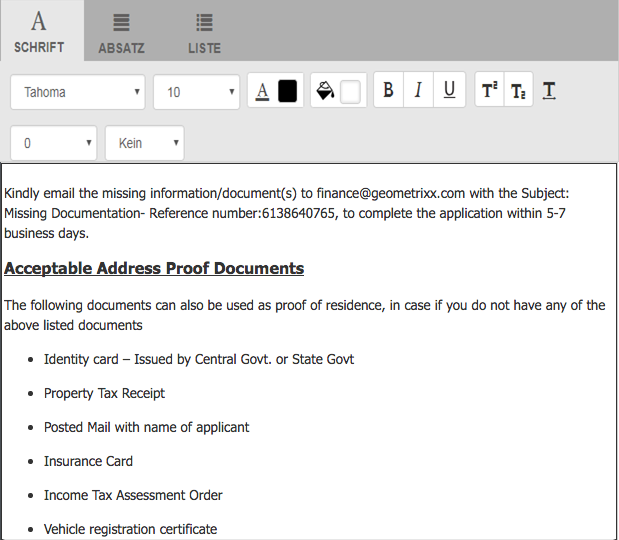
Task: Toggle italic formatting
Action: coord(418,90)
